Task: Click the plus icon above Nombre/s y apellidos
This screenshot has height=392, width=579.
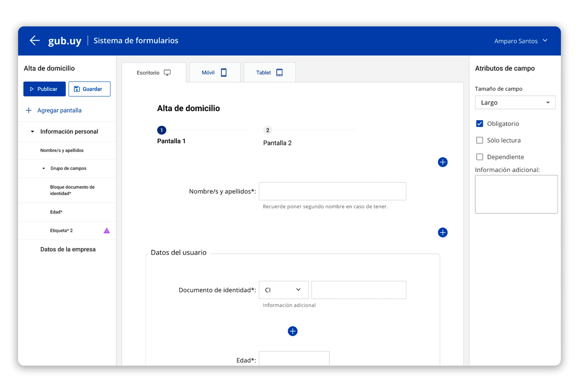Action: click(443, 162)
